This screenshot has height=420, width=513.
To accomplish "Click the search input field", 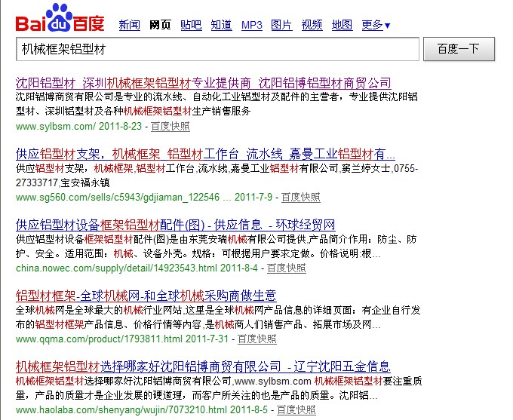I will point(217,50).
